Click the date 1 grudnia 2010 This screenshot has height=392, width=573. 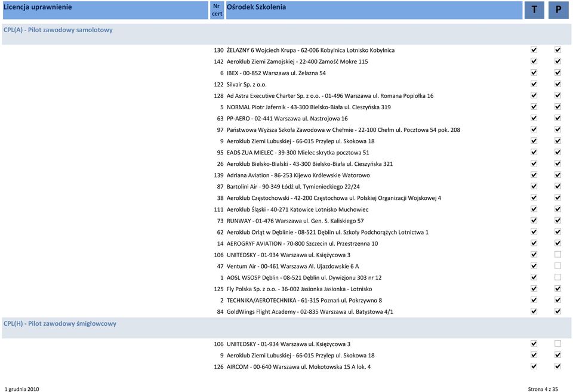[x=22, y=389]
